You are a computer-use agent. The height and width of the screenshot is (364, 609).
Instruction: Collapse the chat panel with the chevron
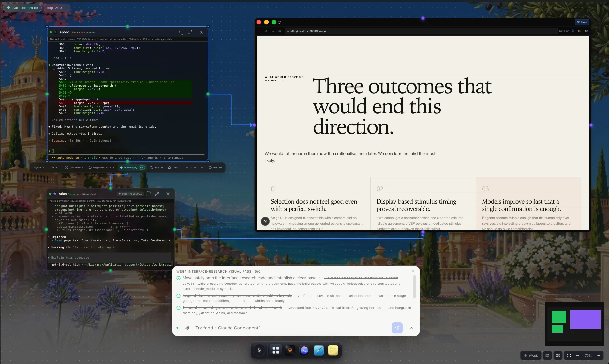(x=411, y=328)
